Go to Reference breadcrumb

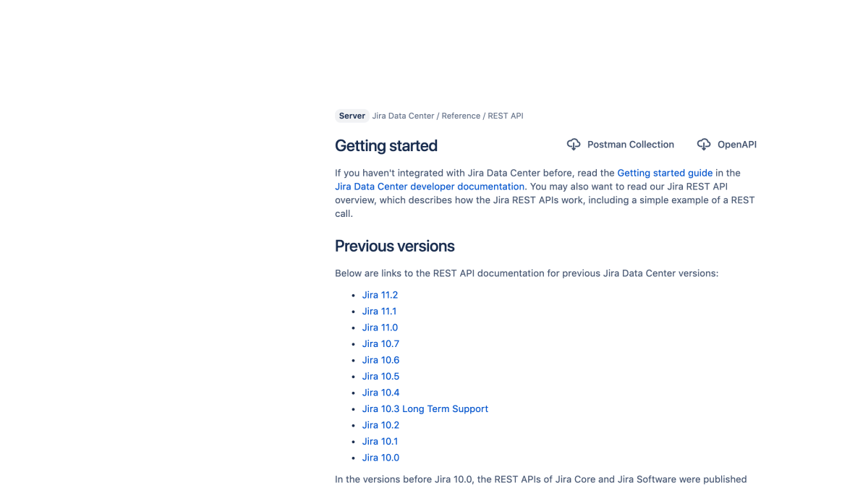click(x=461, y=116)
